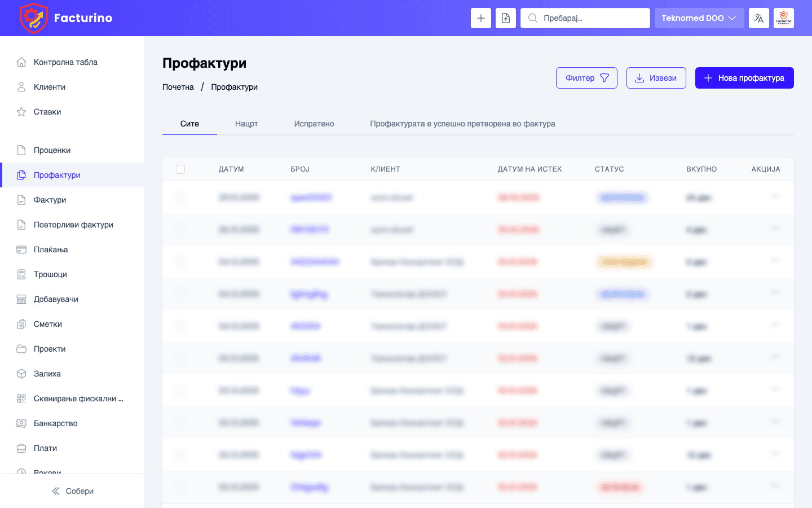Screen dimensions: 812x508
Task: Click the Извези export button
Action: [656, 78]
